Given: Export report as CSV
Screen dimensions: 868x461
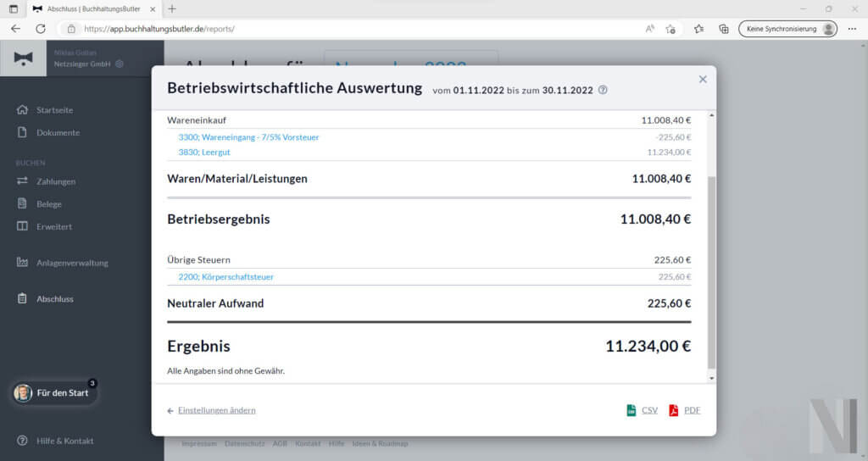Looking at the screenshot, I should (643, 410).
